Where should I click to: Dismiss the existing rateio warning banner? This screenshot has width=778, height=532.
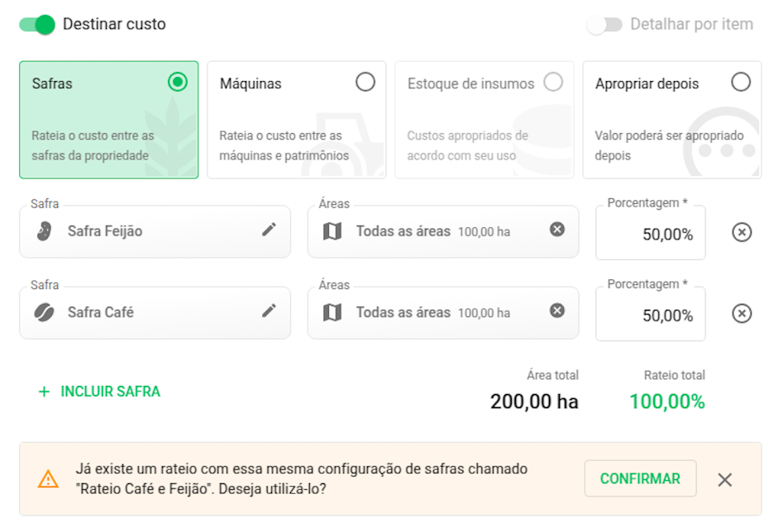coord(725,480)
